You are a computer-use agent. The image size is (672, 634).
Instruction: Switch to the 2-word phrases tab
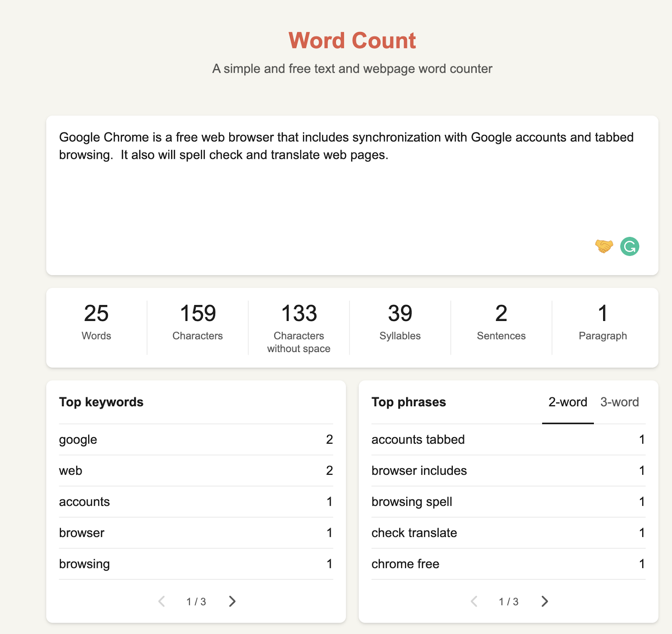(568, 402)
